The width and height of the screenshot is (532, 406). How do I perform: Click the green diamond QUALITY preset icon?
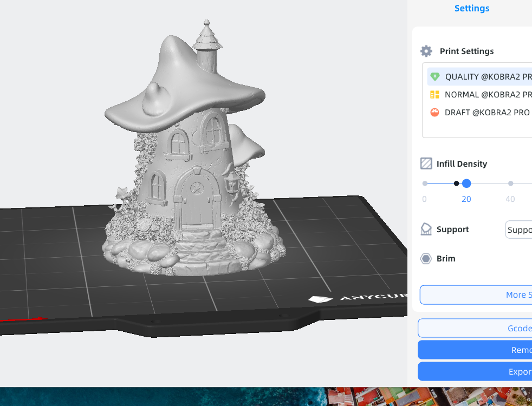[x=434, y=77]
